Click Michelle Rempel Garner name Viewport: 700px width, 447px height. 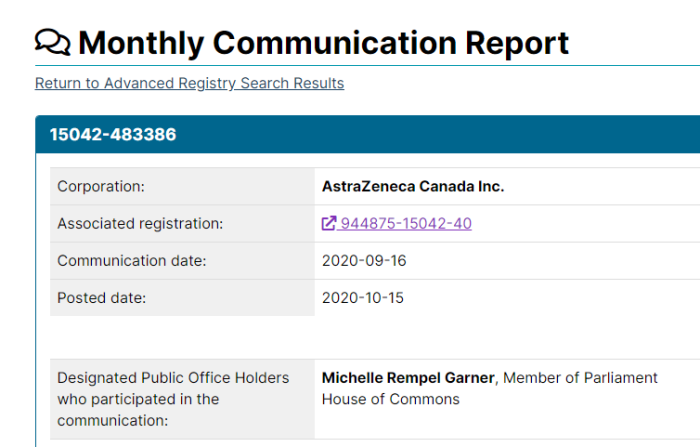coord(408,378)
